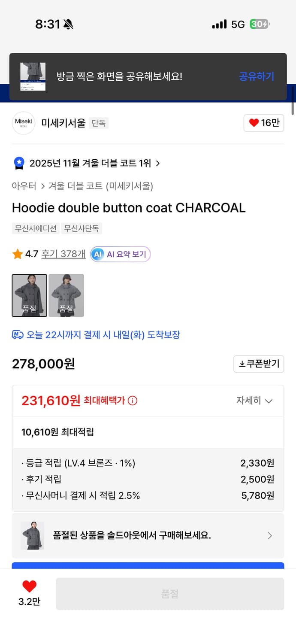This screenshot has height=644, width=296.
Task: Tap the info icon beside 최대혜택가
Action: (x=133, y=401)
